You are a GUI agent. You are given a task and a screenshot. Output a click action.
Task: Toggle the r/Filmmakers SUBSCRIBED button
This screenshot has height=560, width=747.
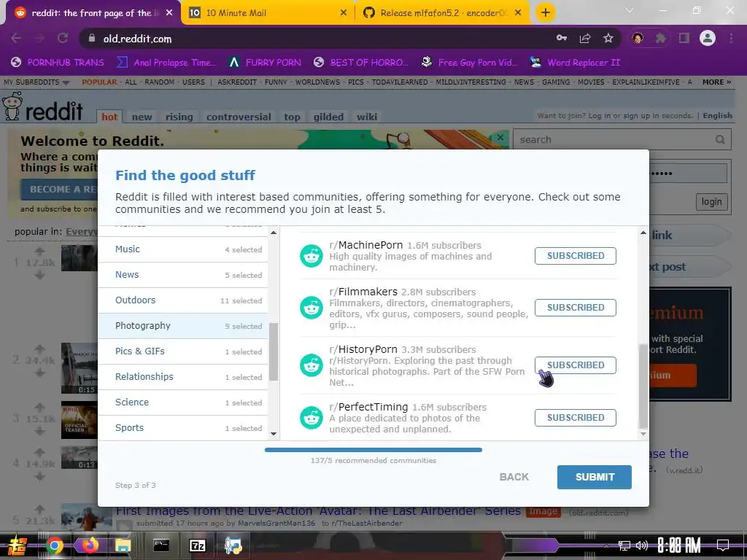point(575,308)
